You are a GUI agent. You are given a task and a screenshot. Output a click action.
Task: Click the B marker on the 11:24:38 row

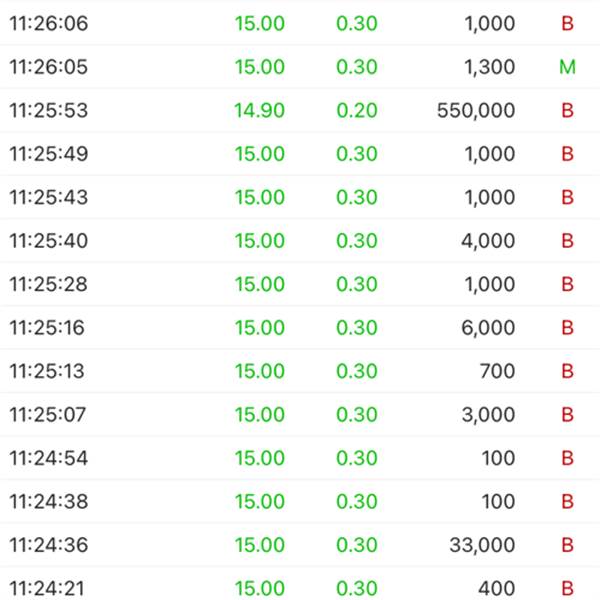(x=567, y=502)
